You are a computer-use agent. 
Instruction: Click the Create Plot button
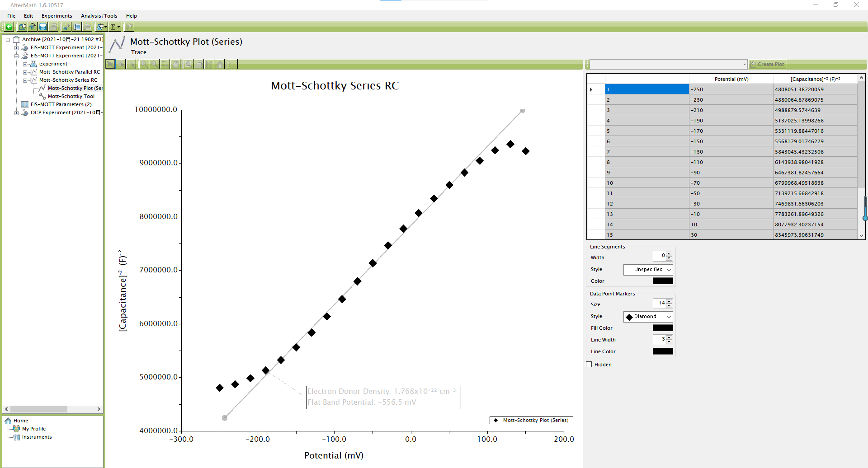767,64
